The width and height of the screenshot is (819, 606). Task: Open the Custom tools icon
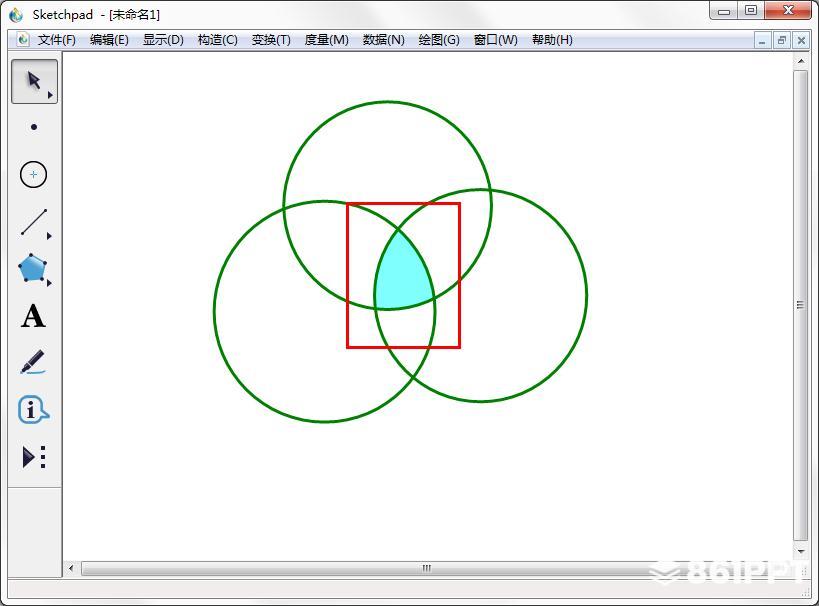coord(34,457)
